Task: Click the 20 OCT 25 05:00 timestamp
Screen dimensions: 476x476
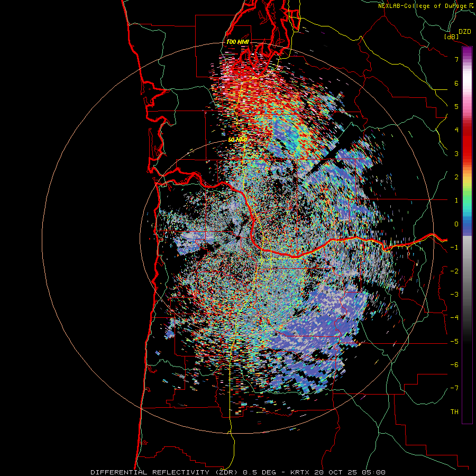Action: 351,472
